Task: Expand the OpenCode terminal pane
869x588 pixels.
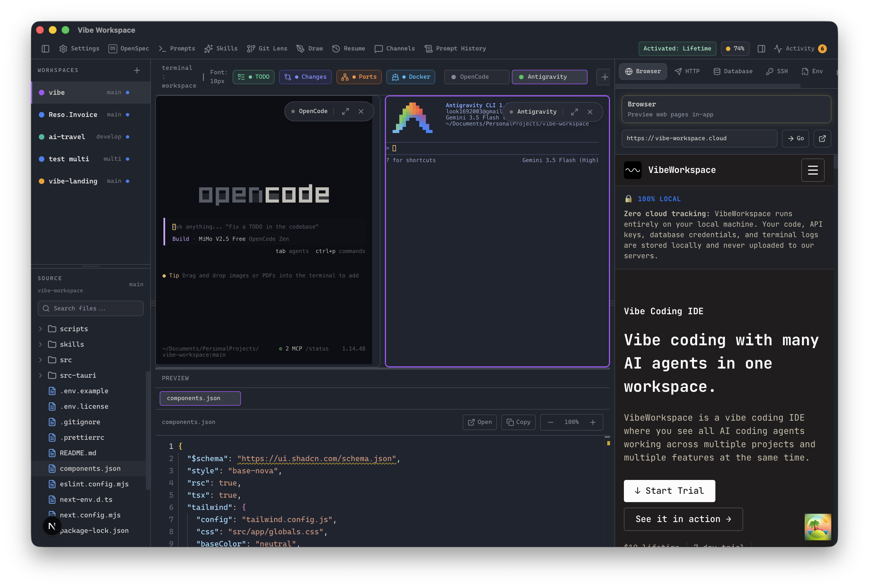Action: click(x=345, y=111)
